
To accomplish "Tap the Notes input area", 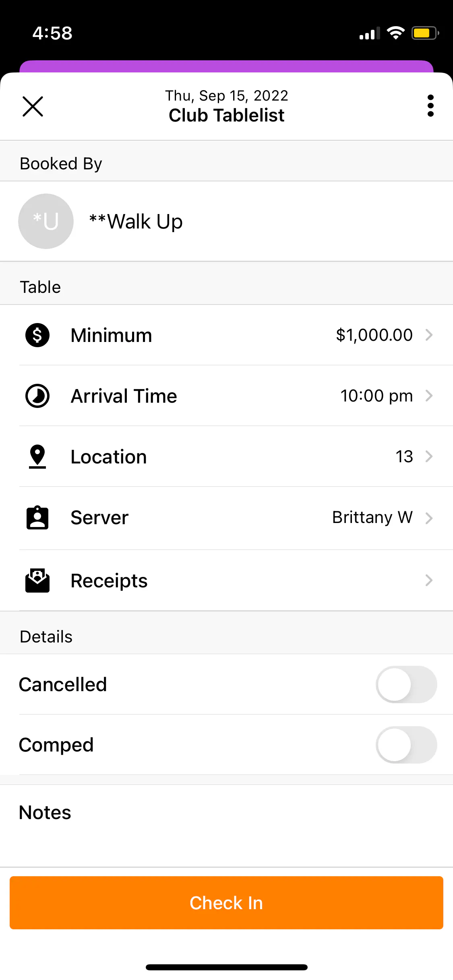I will (225, 825).
